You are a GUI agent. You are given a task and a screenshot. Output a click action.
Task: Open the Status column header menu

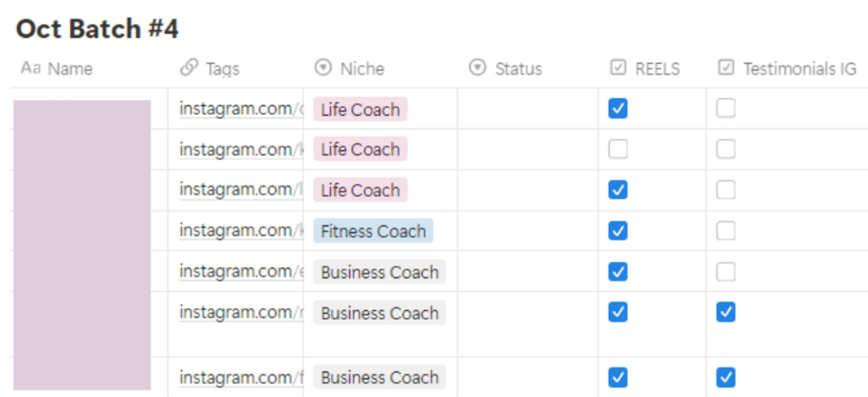click(x=518, y=69)
